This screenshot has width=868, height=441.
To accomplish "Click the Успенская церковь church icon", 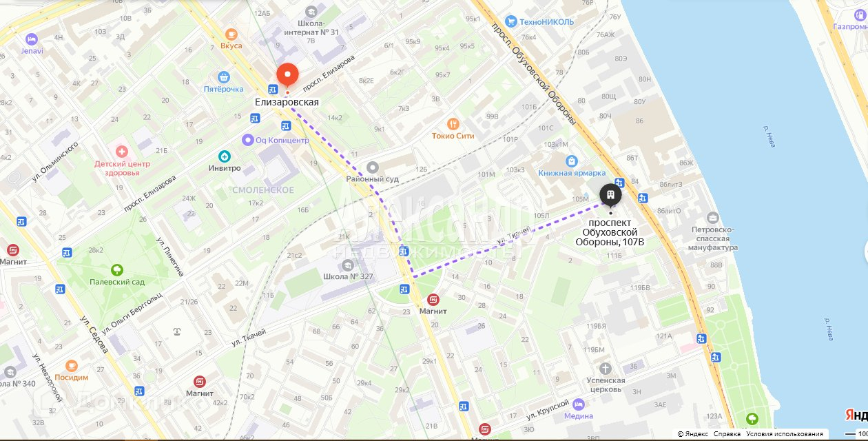I will point(606,369).
